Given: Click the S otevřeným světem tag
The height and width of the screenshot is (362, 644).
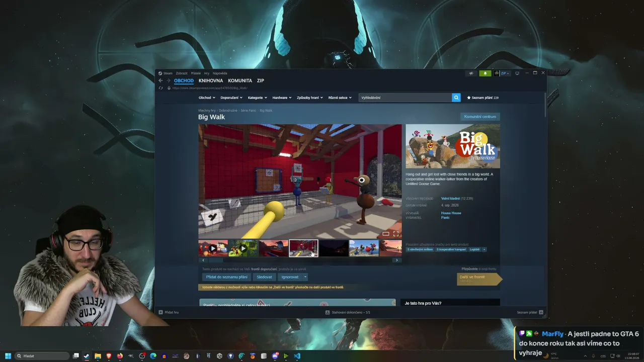Looking at the screenshot, I should click(x=420, y=249).
